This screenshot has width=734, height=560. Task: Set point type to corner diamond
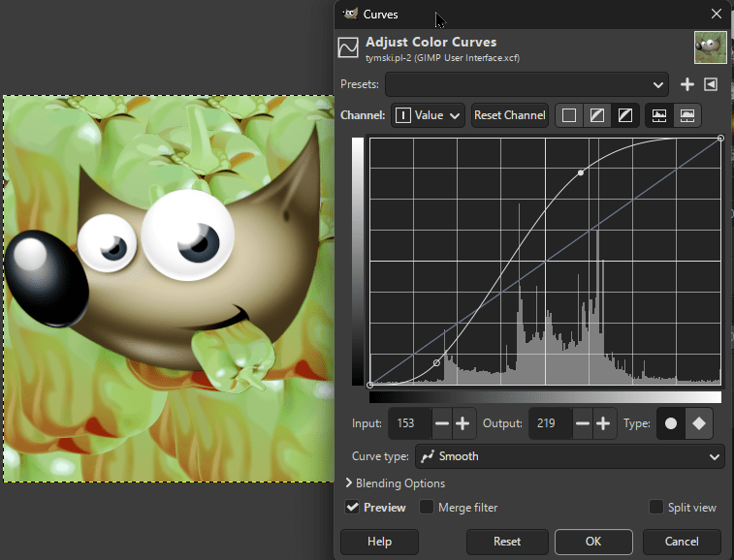pos(699,423)
